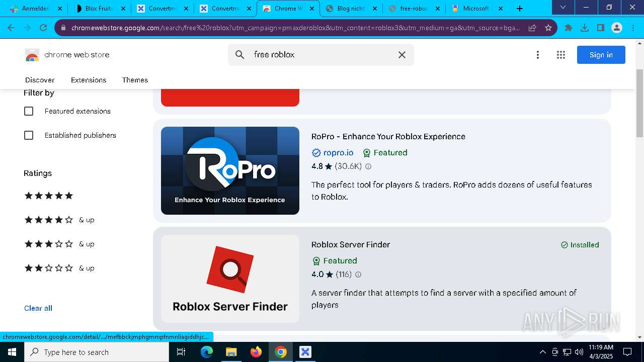Open notification center icon
This screenshot has height=362, width=644.
point(628,352)
